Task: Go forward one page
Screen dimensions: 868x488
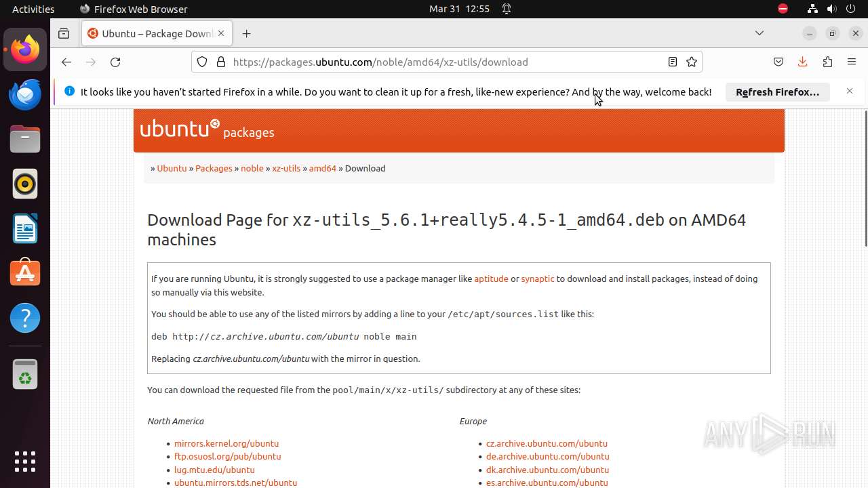Action: pos(91,62)
